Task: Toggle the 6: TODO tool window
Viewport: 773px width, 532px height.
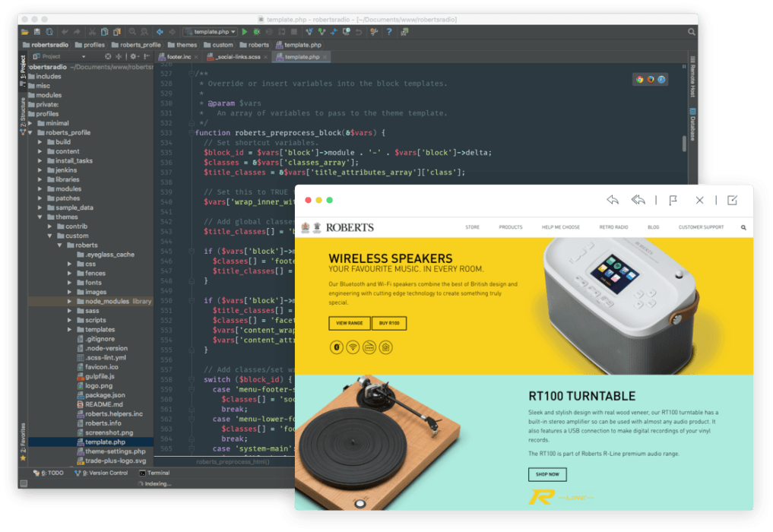Action: click(x=49, y=473)
